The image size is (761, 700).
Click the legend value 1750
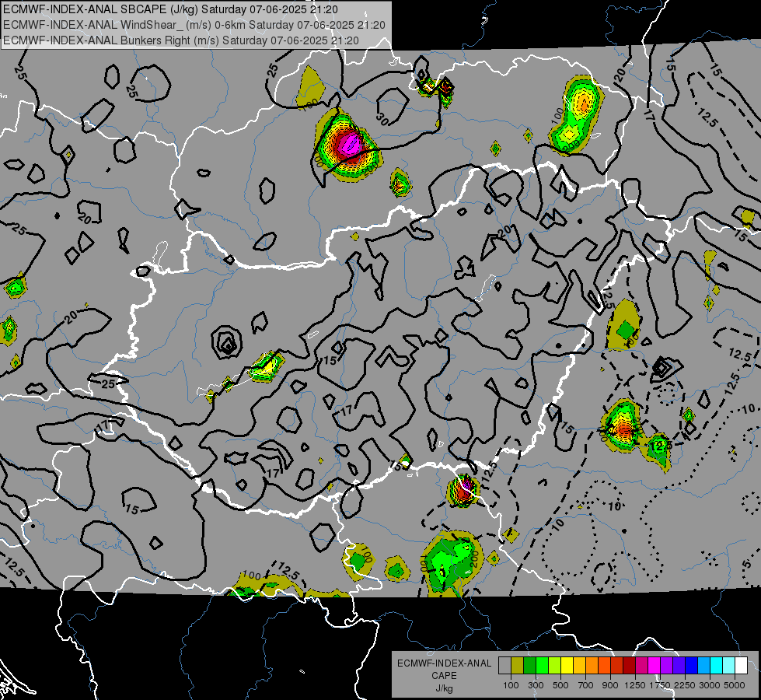(x=660, y=685)
